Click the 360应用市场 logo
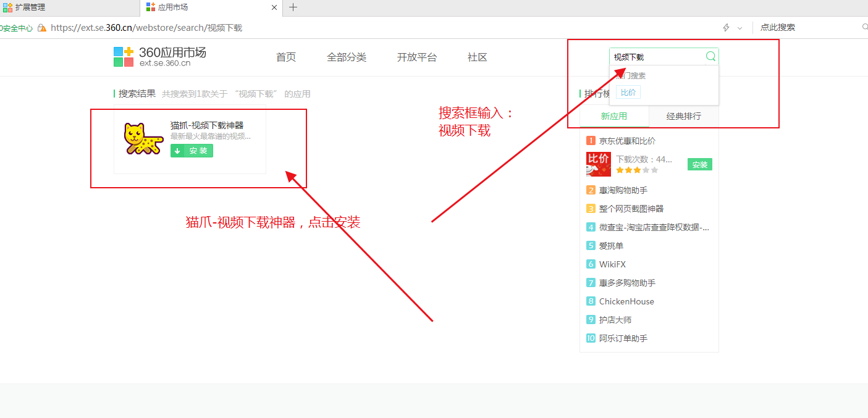The image size is (868, 418). tap(160, 56)
